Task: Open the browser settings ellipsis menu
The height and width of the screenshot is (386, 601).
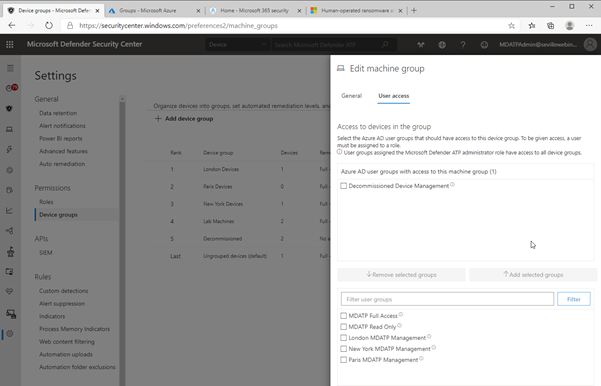Action: [x=589, y=26]
